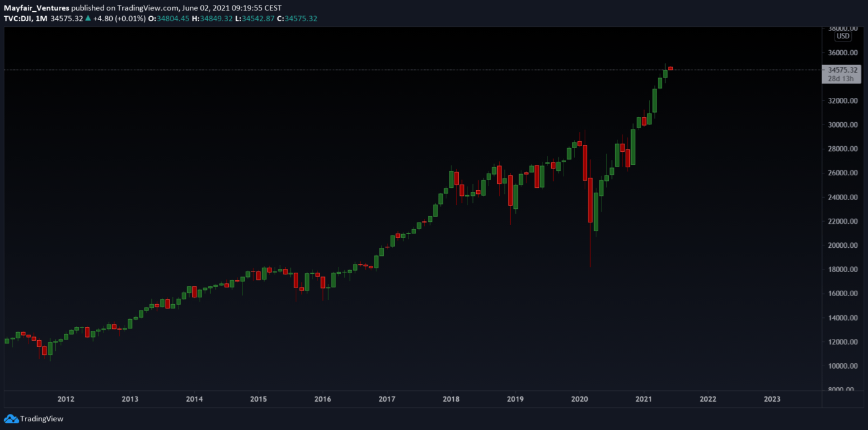Screen dimensions: 868x430
Task: Click the dotted current price line
Action: tap(372, 70)
